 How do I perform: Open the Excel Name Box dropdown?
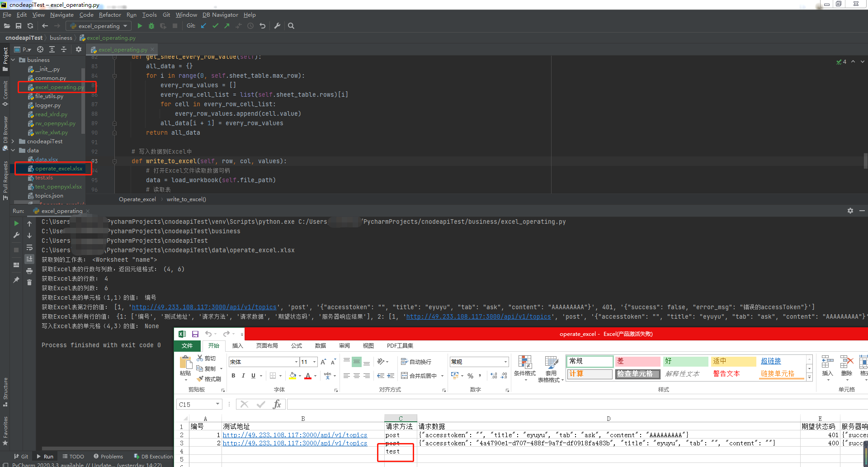217,404
